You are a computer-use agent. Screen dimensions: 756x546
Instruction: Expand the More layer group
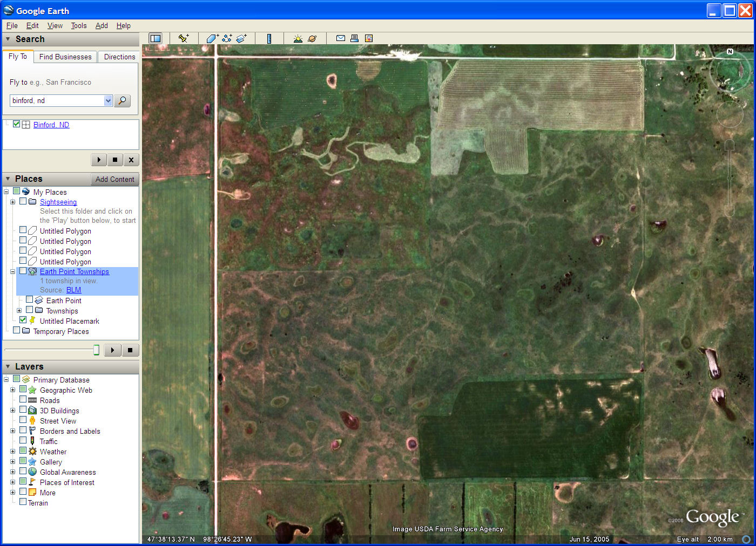12,492
